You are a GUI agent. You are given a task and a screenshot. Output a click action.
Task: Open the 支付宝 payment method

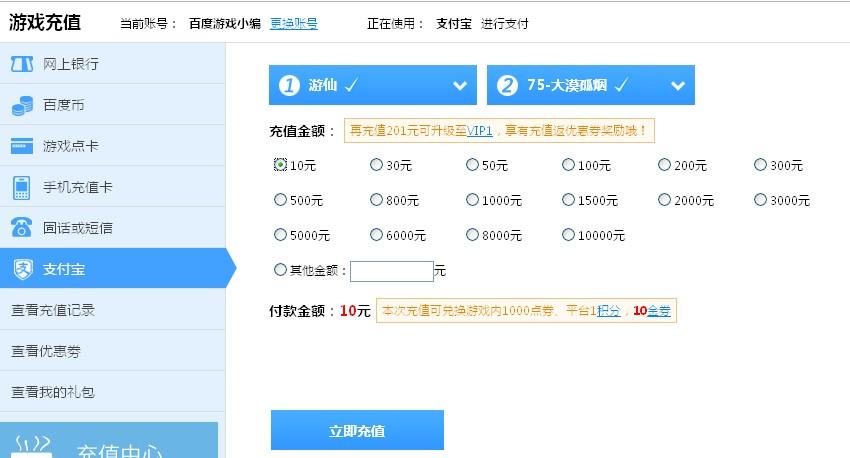pyautogui.click(x=112, y=268)
